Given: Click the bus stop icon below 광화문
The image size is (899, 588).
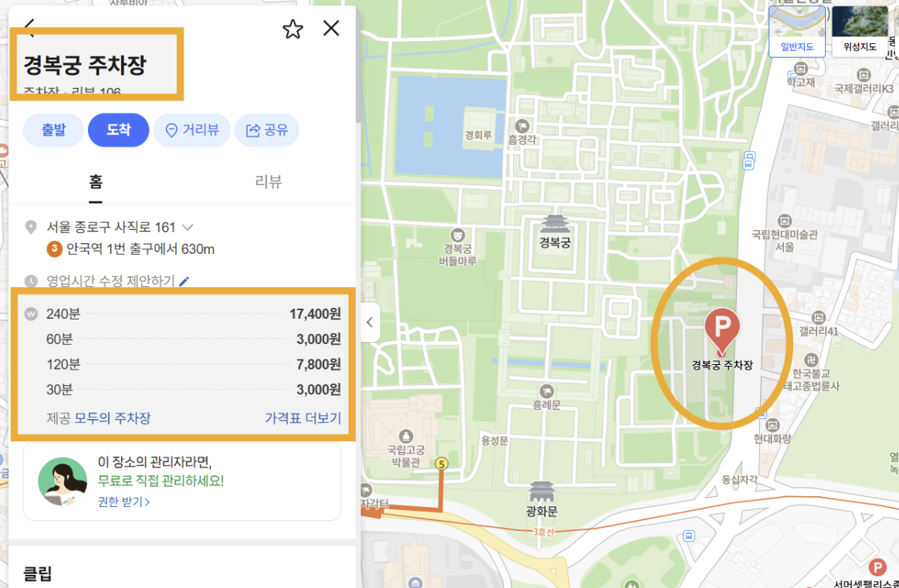Looking at the screenshot, I should tap(688, 536).
